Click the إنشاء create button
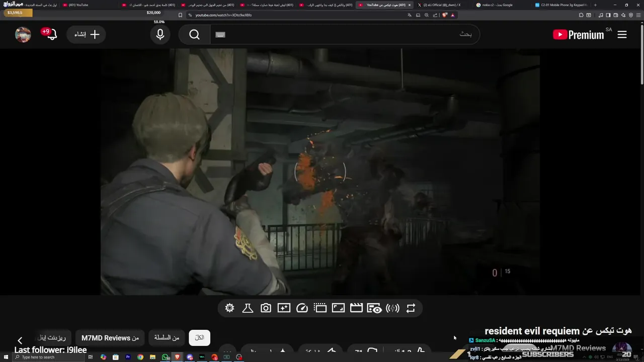Viewport: 644px width, 362px height. pos(87,34)
